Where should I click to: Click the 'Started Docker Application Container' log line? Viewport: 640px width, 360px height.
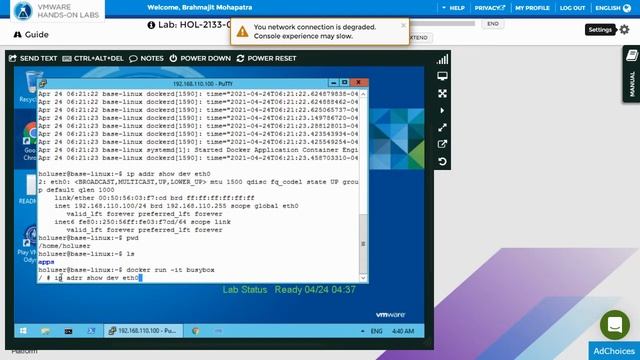click(x=198, y=150)
